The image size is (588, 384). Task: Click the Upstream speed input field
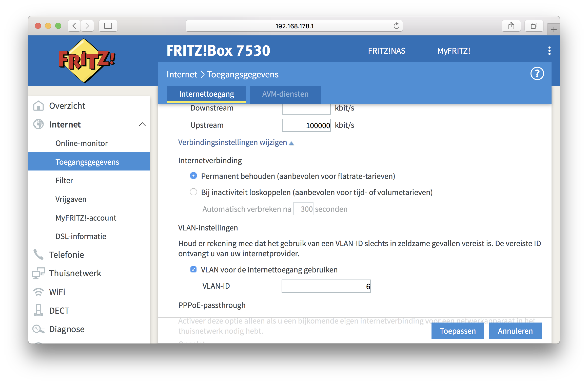(x=306, y=125)
